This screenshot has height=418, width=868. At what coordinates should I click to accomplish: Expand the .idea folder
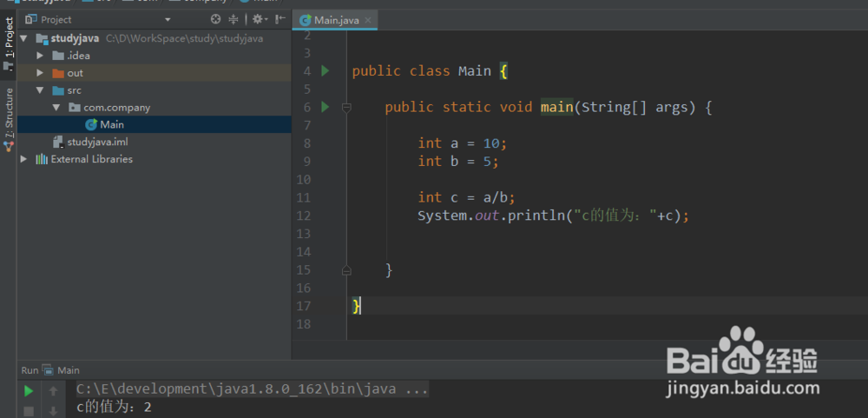[x=40, y=56]
